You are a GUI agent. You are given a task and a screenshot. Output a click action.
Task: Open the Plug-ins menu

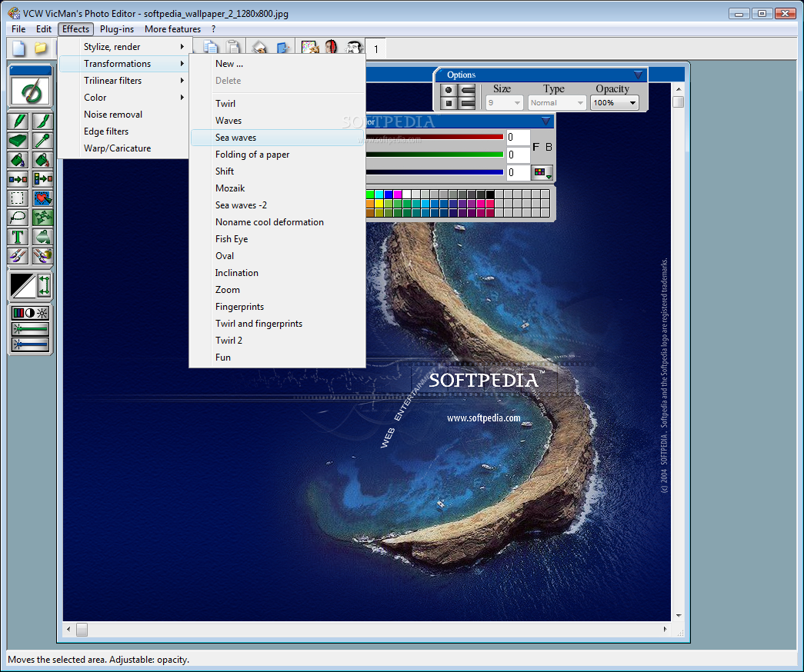pyautogui.click(x=117, y=29)
